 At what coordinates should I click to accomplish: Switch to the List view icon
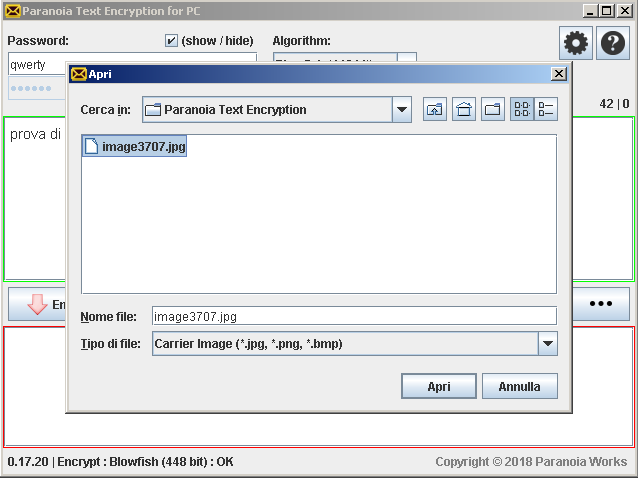pos(523,110)
